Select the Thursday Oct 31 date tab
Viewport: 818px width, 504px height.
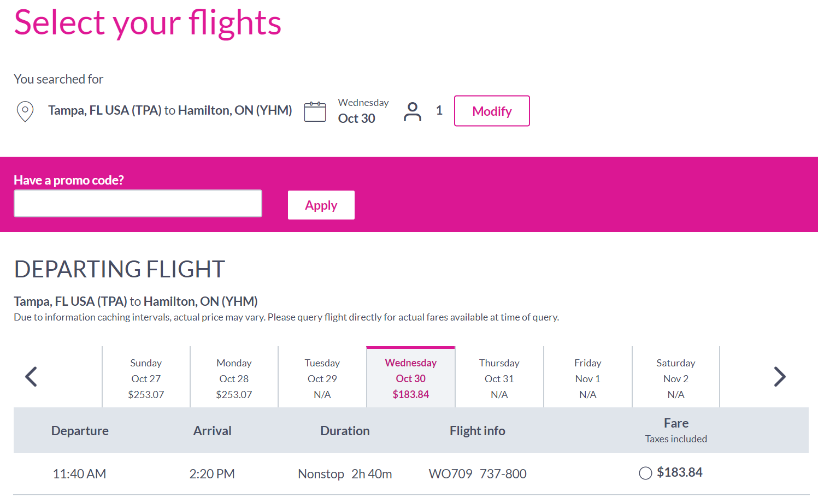coord(499,377)
